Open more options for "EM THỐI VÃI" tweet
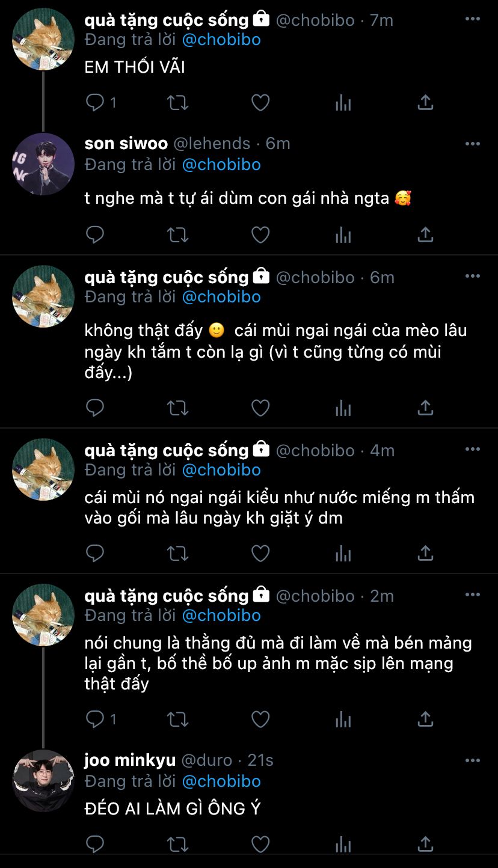 click(x=473, y=19)
